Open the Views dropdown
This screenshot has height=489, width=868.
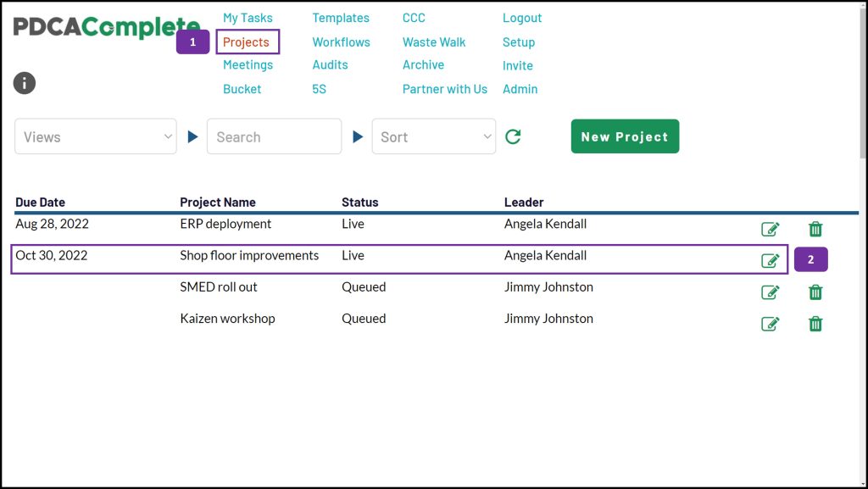(x=96, y=136)
